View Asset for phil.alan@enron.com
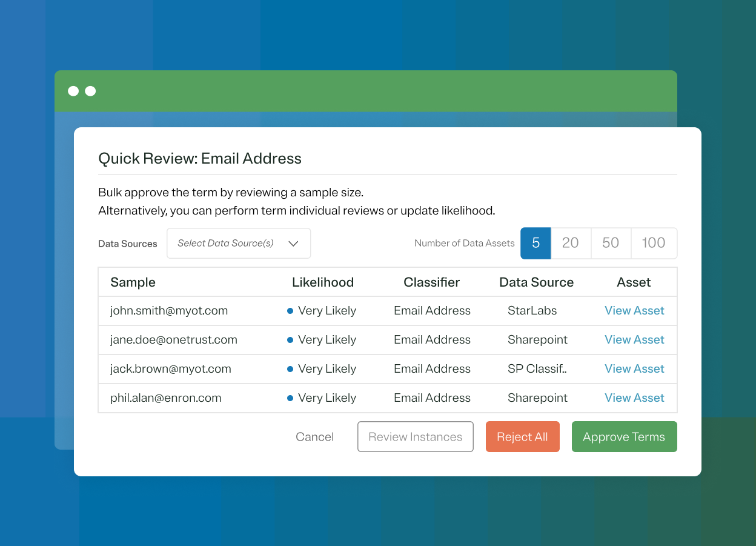This screenshot has height=546, width=756. [x=634, y=398]
